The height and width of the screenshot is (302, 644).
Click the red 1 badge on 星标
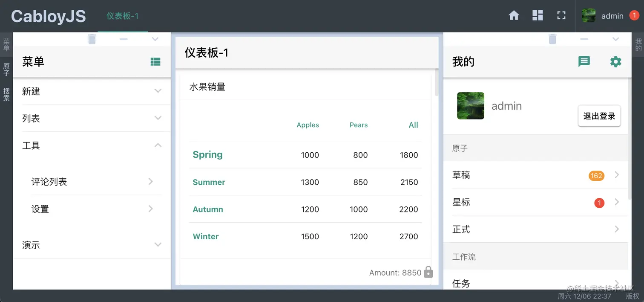pos(599,203)
